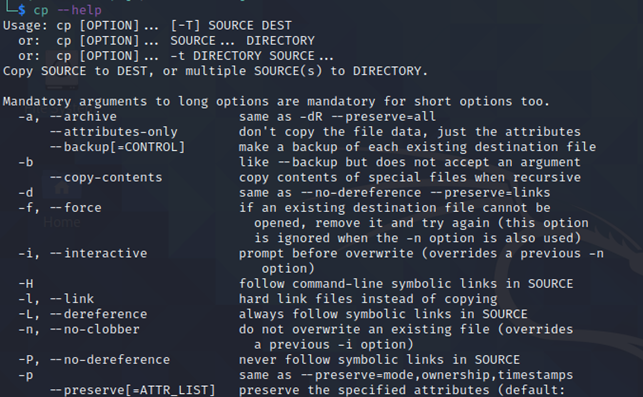This screenshot has width=643, height=397.
Task: Select the '-H' option flag
Action: click(26, 283)
